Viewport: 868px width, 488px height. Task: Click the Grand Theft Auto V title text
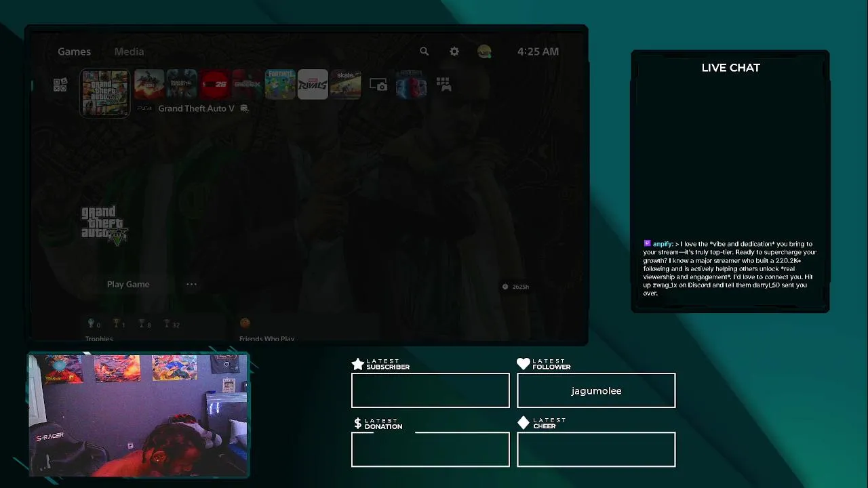(x=196, y=108)
